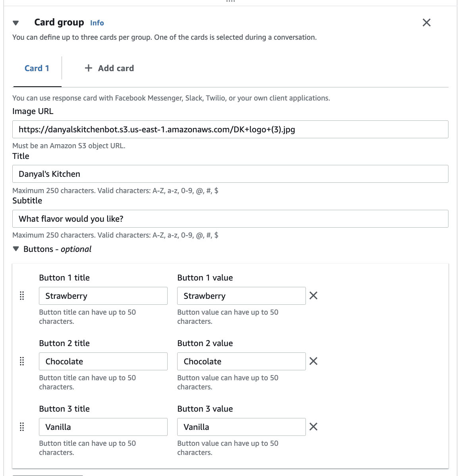This screenshot has width=460, height=476.
Task: Remove the Strawberry button row
Action: click(313, 296)
